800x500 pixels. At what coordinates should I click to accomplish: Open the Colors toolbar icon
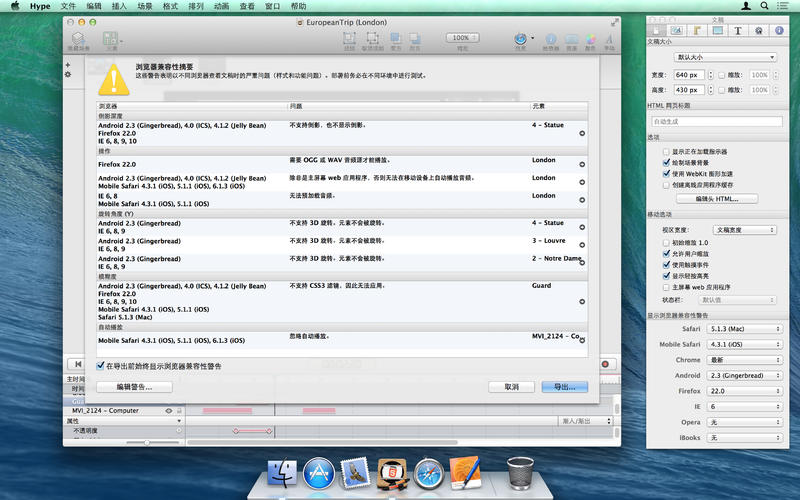pos(590,40)
